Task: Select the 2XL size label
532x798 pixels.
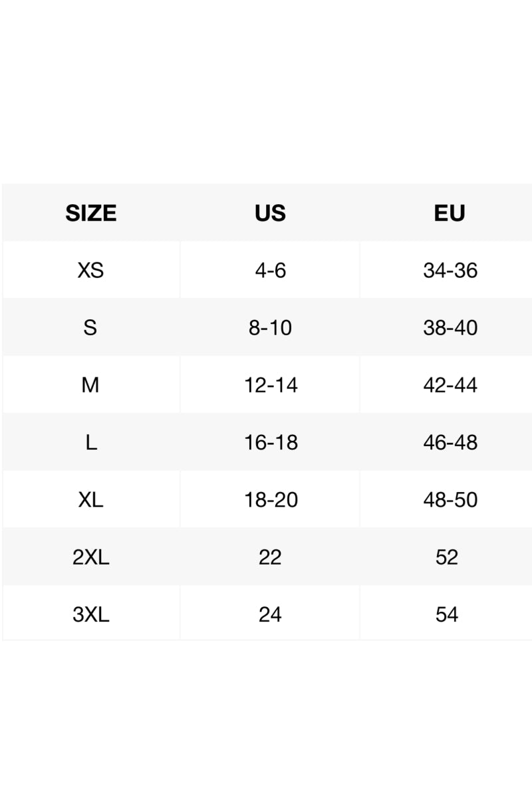Action: pos(91,557)
